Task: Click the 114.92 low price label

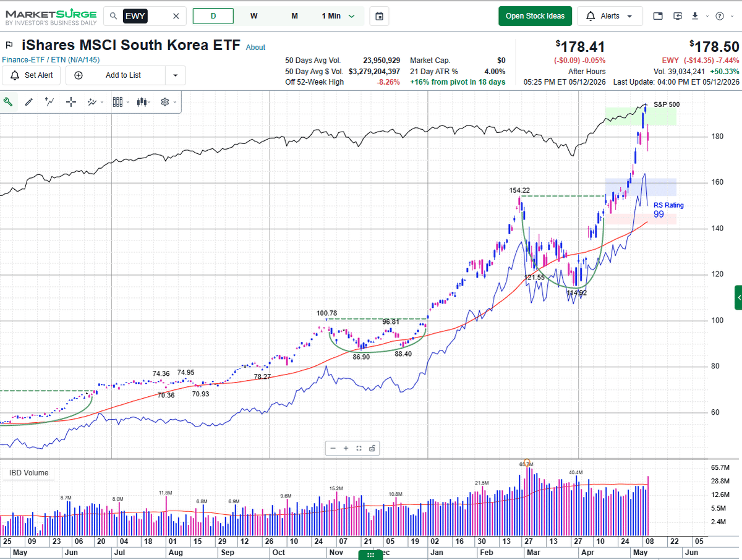Action: click(576, 293)
